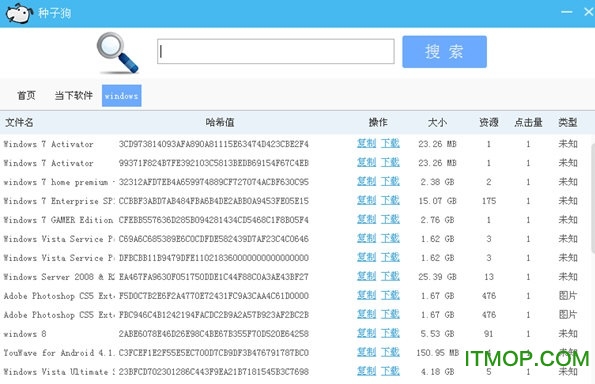Select Windows Vista Ultimate filename
Image resolution: width=595 pixels, height=384 pixels.
pos(58,372)
